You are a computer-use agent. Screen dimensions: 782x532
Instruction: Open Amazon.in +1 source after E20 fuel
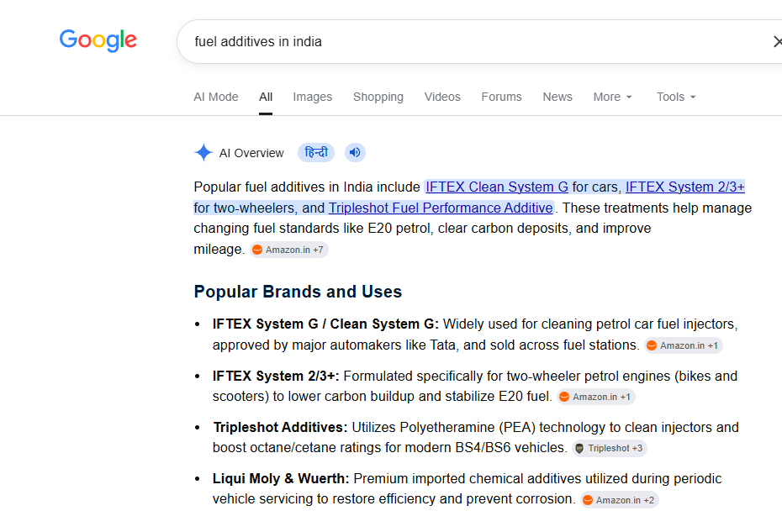(596, 397)
